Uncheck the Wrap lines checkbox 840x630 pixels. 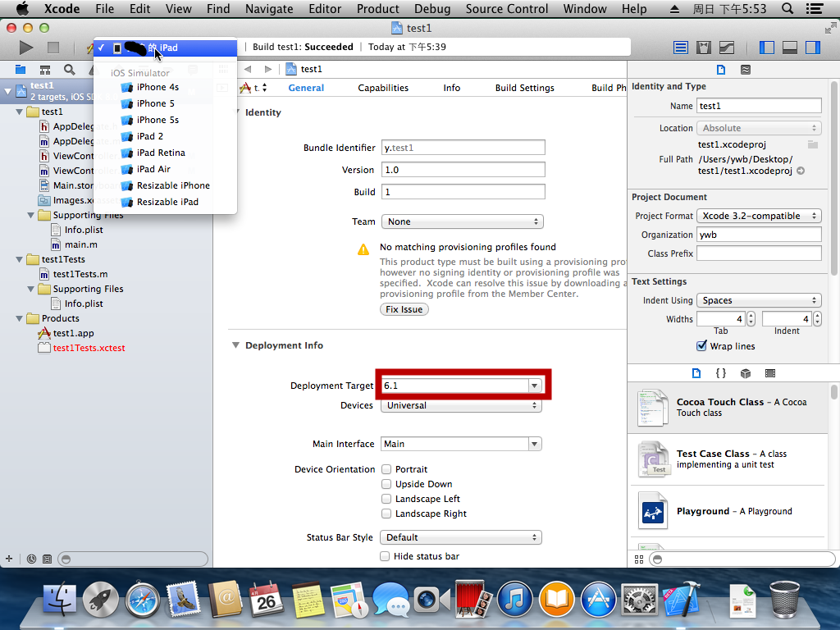(701, 345)
